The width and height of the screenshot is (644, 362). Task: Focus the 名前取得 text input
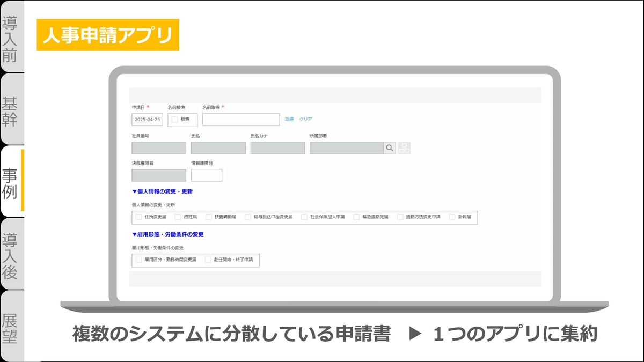tap(241, 120)
